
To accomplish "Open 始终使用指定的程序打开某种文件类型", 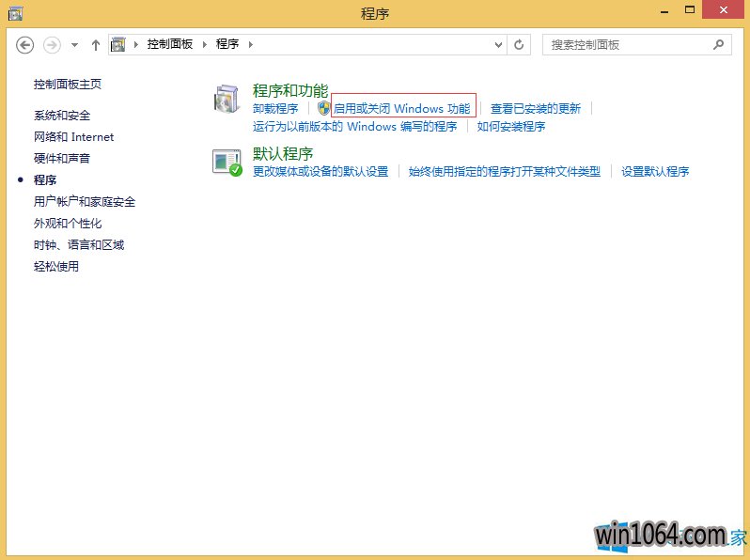I will click(x=505, y=172).
